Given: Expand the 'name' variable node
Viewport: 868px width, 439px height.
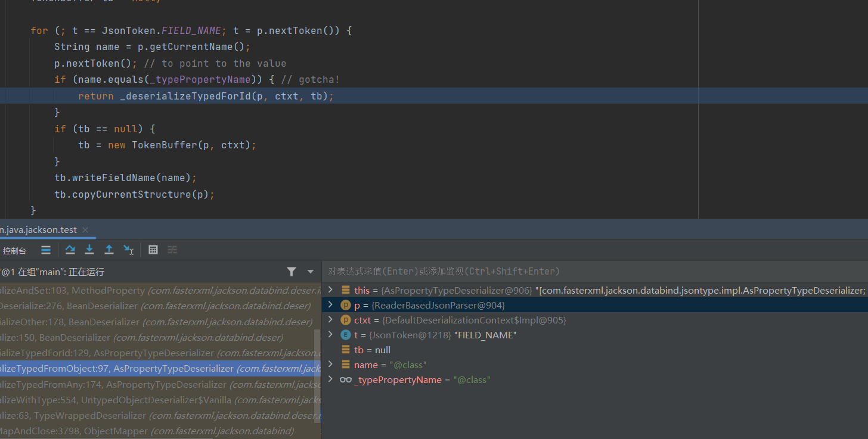Looking at the screenshot, I should 330,364.
